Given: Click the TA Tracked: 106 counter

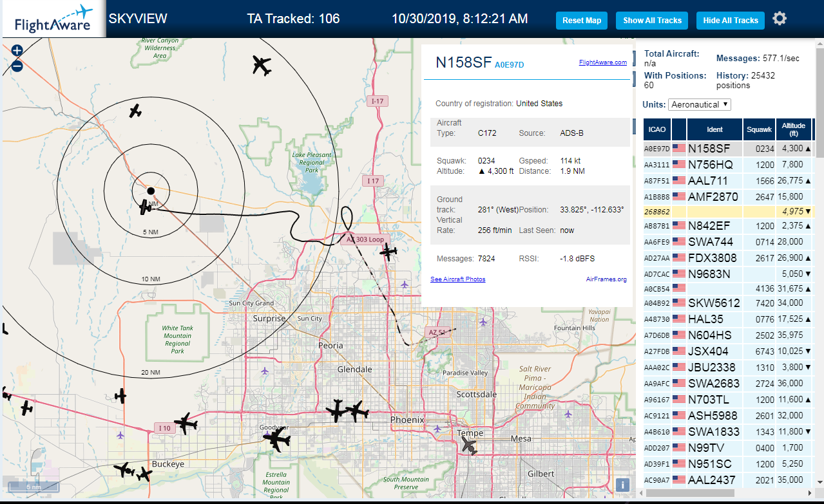Looking at the screenshot, I should pos(293,19).
